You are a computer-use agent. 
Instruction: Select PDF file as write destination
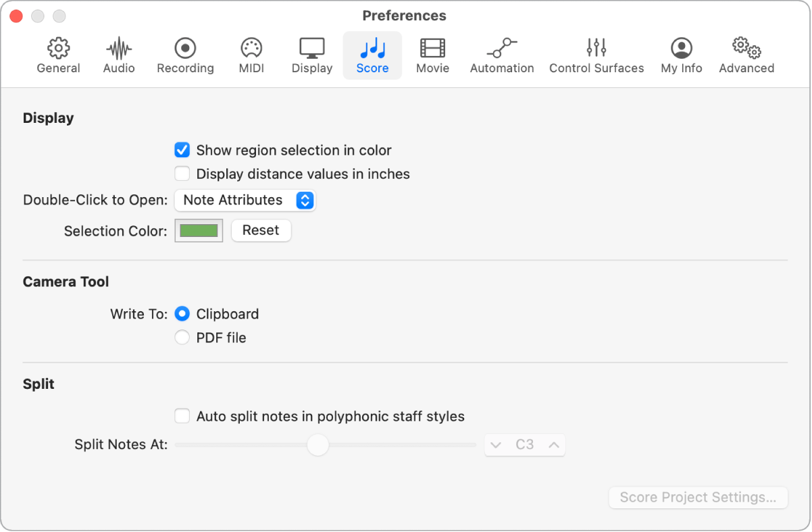click(182, 338)
